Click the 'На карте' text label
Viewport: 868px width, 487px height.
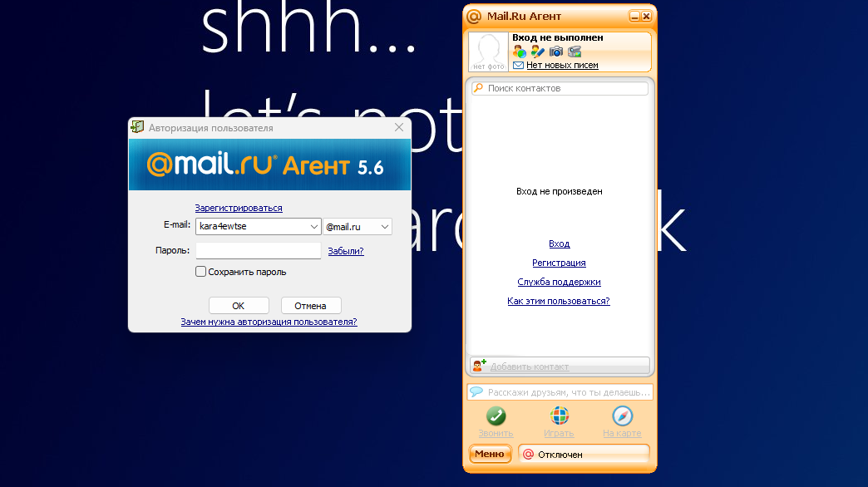coord(622,433)
